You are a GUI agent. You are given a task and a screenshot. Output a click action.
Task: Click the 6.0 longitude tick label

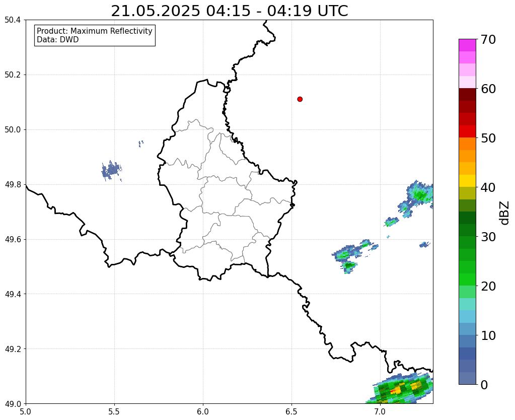coord(203,412)
